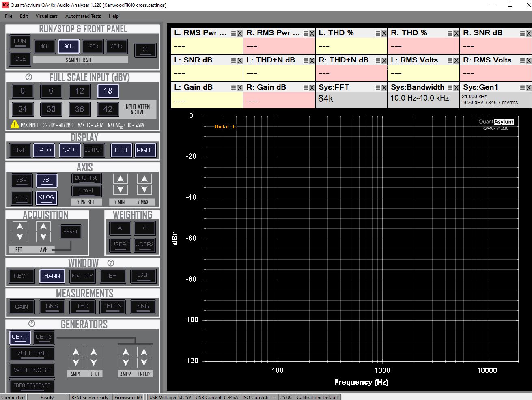The image size is (532, 400).
Task: Open the Automated Tests menu
Action: pos(83,16)
